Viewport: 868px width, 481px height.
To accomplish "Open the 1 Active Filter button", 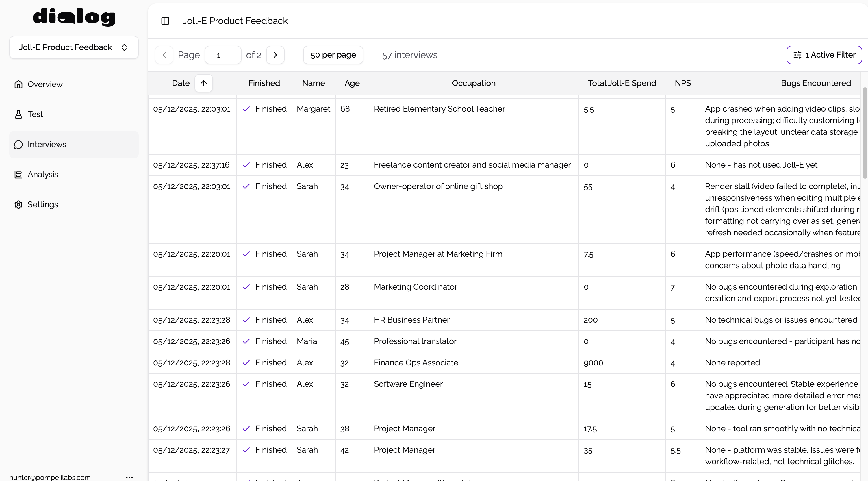I will click(824, 55).
